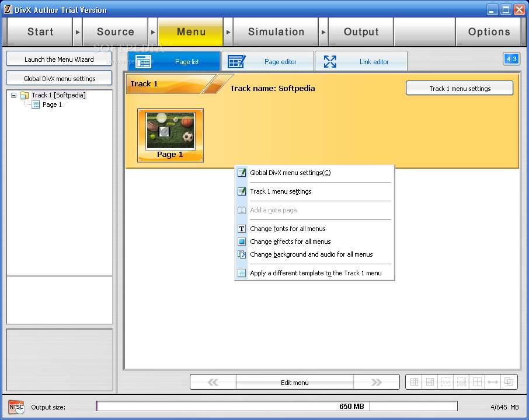Click the output size progress bar
The width and height of the screenshot is (529, 420).
(277, 406)
